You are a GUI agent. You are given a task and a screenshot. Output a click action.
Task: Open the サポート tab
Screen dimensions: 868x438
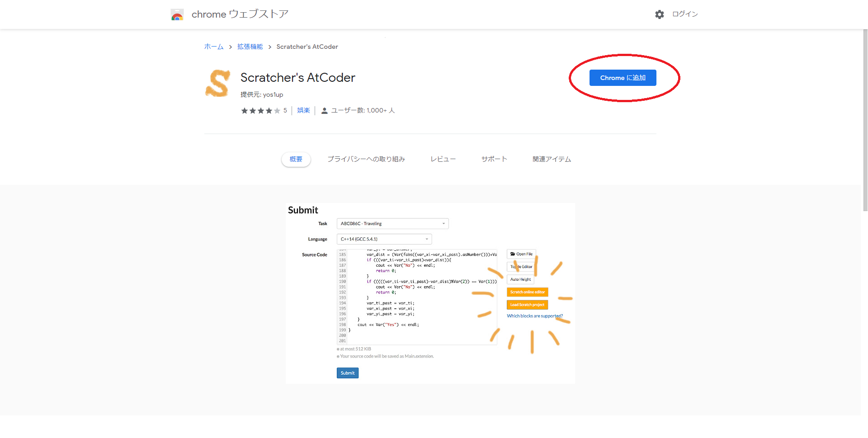click(x=494, y=159)
